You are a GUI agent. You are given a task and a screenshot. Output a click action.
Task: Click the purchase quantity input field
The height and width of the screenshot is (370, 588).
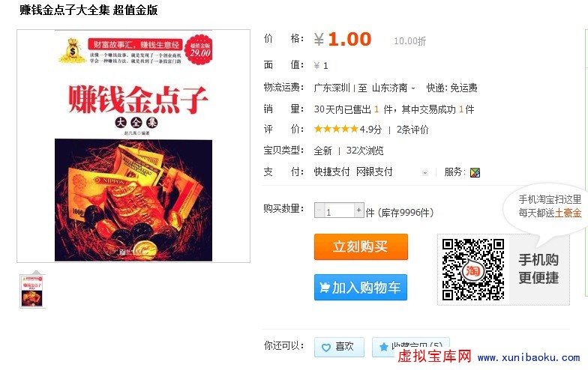click(x=339, y=210)
